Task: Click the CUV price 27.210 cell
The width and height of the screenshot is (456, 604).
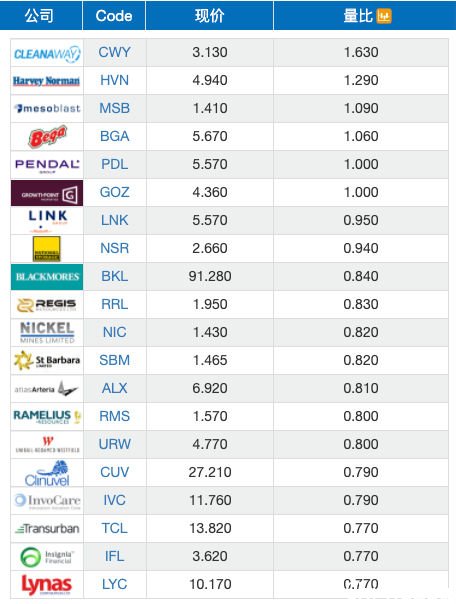Action: coord(210,472)
